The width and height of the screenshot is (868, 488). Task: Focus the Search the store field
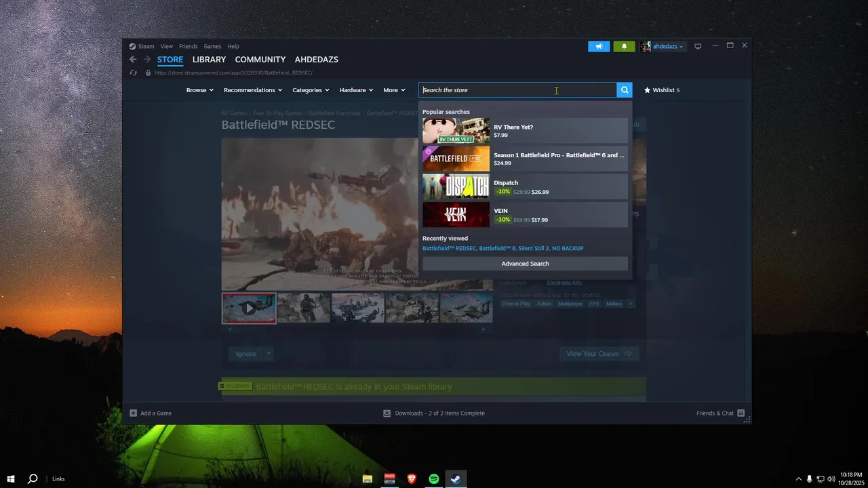click(517, 89)
